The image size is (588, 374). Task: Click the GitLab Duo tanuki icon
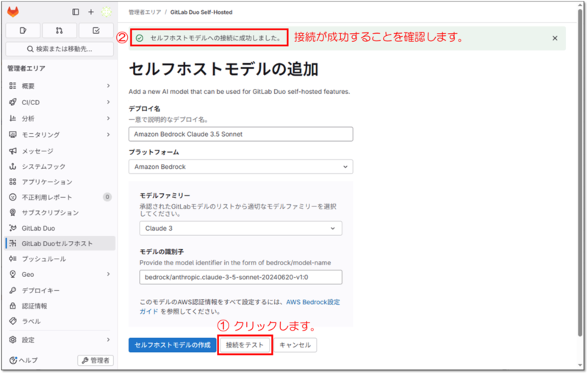coord(12,228)
